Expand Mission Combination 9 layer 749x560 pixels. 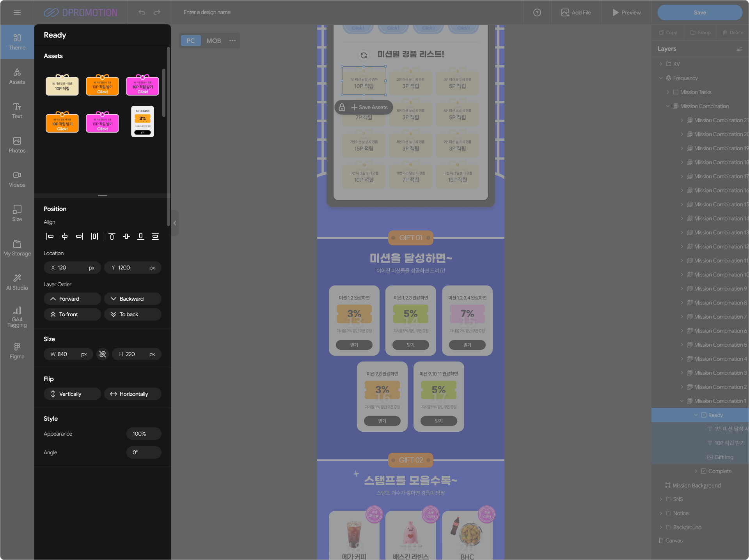682,289
